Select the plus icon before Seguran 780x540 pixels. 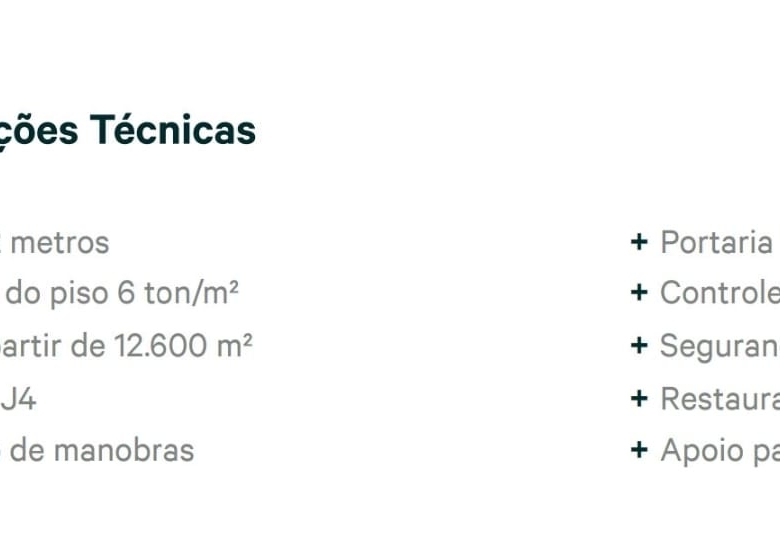639,346
